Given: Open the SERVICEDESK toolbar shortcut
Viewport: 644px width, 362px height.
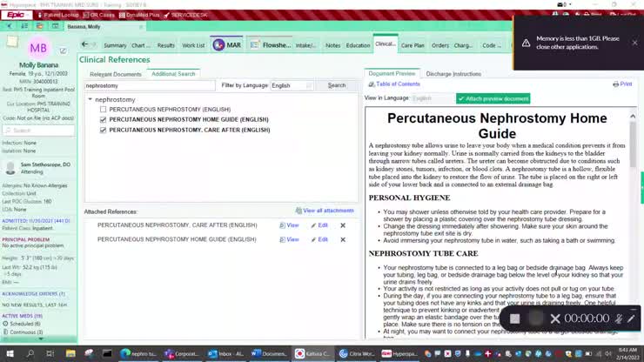Looking at the screenshot, I should click(x=185, y=15).
